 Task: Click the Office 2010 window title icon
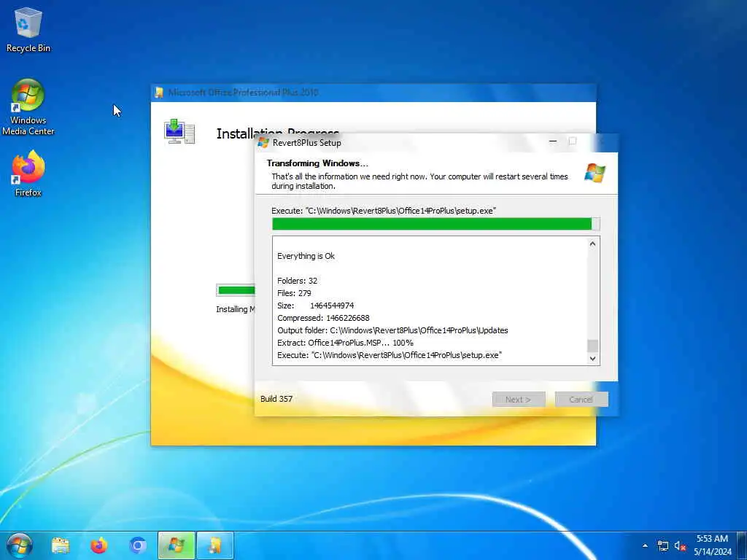click(x=158, y=93)
